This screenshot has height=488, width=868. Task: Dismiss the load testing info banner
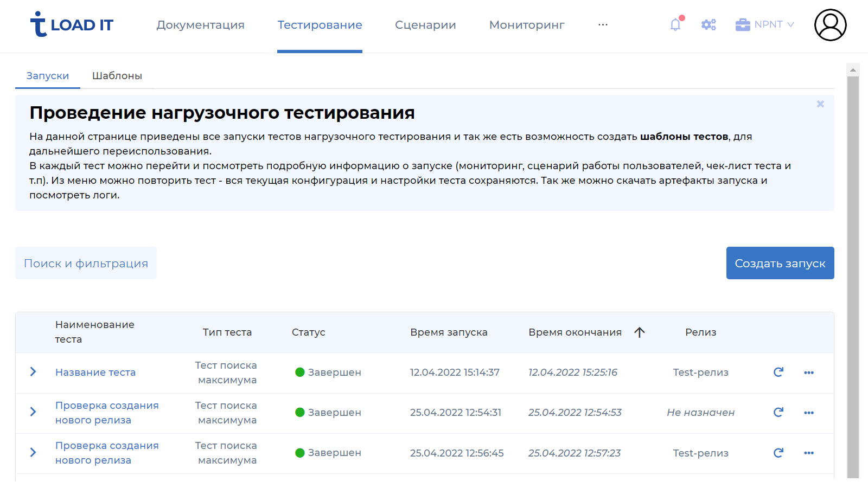click(x=820, y=104)
